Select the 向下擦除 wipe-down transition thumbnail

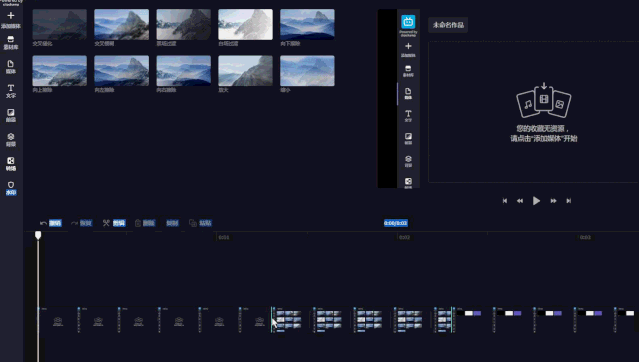pyautogui.click(x=307, y=24)
